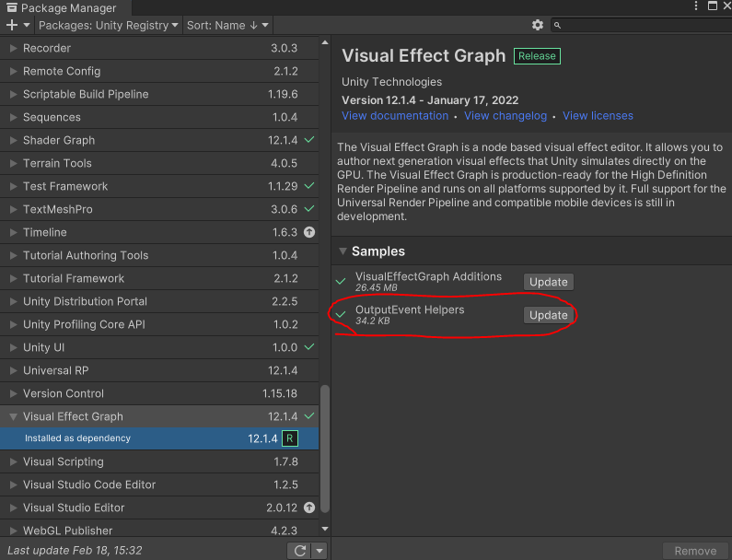Image resolution: width=732 pixels, height=560 pixels.
Task: Click Test Framework installed checkmark
Action: 309,186
